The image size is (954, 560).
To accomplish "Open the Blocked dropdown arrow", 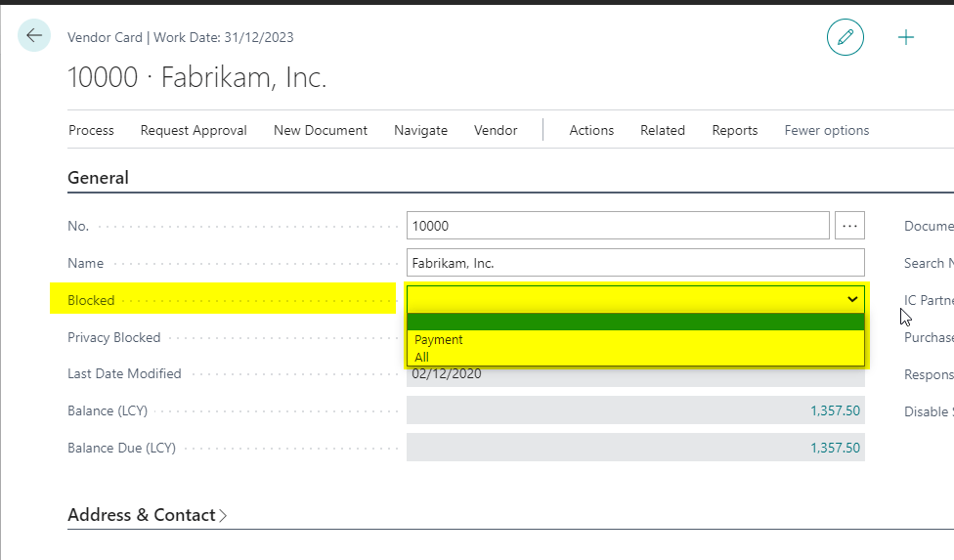I will coord(852,299).
